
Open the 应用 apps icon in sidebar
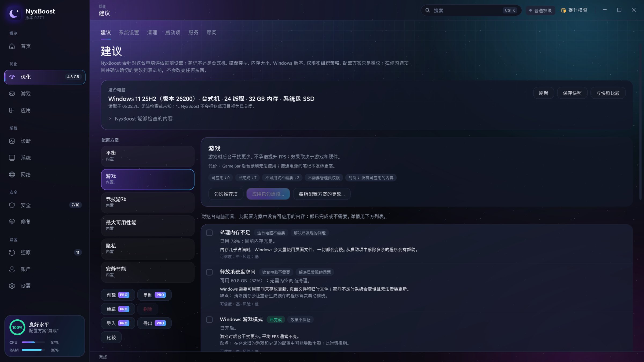(x=12, y=110)
